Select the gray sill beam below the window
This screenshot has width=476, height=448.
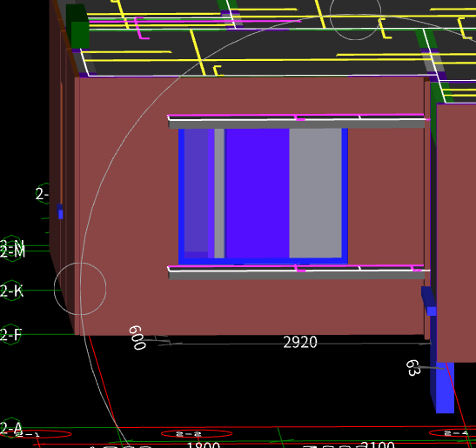(x=297, y=275)
